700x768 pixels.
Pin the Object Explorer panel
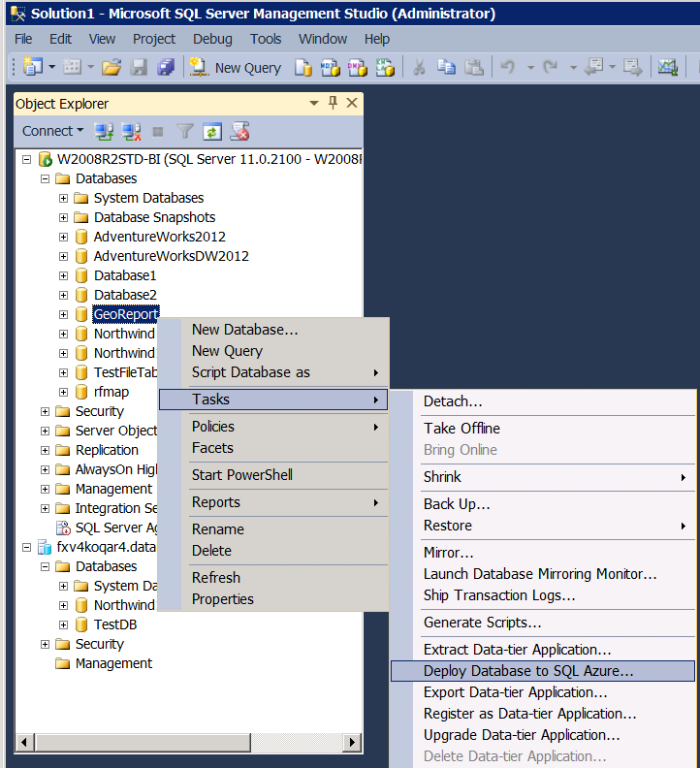point(334,103)
